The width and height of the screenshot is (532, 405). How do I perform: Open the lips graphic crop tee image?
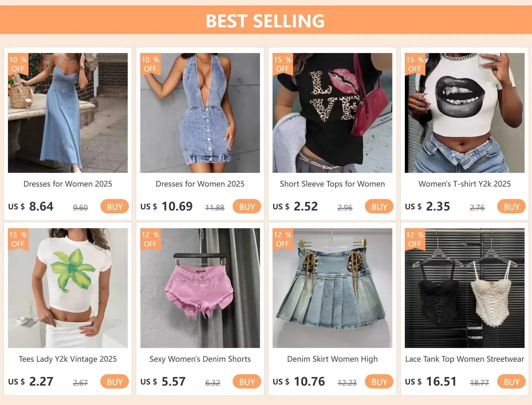(465, 113)
